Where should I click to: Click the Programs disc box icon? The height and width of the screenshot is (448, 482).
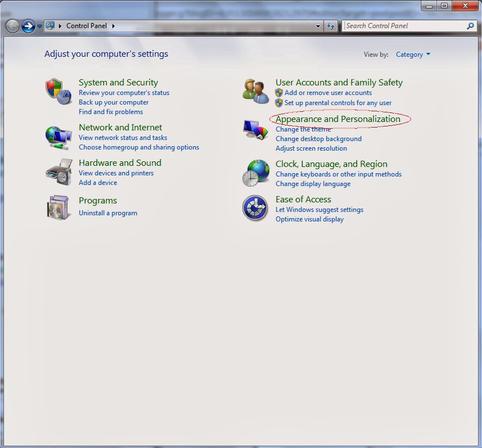(58, 208)
